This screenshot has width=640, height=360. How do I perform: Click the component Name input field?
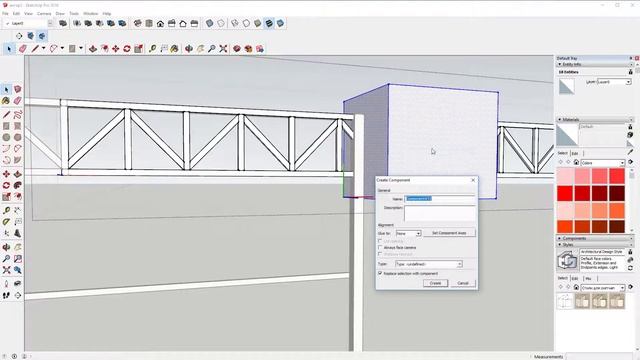click(x=440, y=199)
